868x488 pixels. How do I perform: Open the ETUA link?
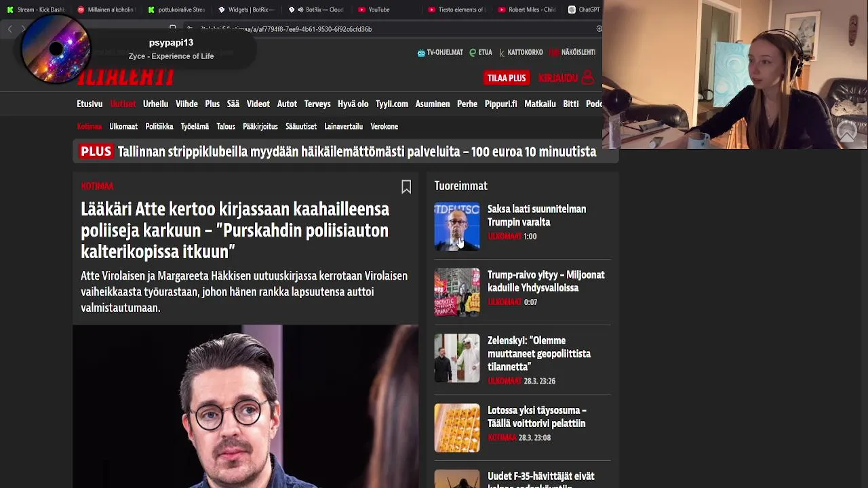coord(481,52)
